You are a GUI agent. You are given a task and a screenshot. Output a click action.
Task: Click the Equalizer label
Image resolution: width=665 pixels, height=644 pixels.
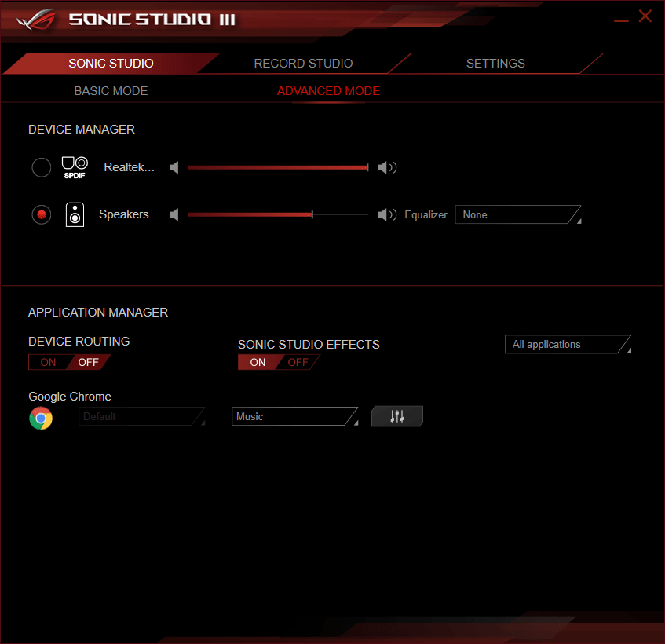(x=426, y=214)
